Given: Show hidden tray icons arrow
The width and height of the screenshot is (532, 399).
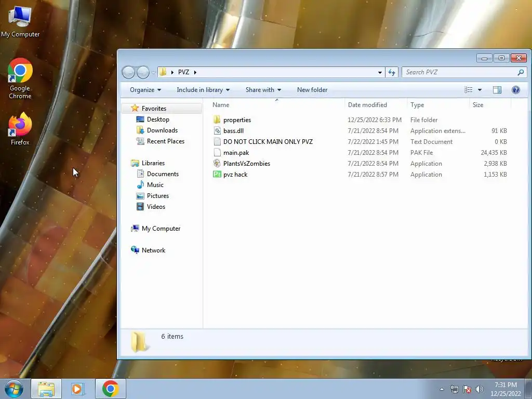Looking at the screenshot, I should pos(442,389).
